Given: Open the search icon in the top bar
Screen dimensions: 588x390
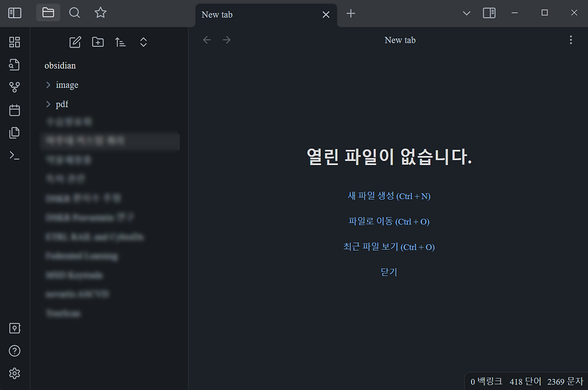Looking at the screenshot, I should 74,13.
